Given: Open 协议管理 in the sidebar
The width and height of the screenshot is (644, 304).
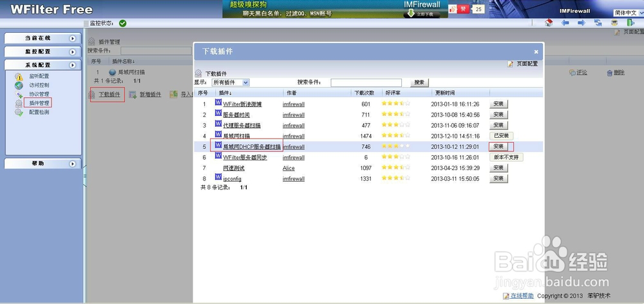Looking at the screenshot, I should [39, 95].
